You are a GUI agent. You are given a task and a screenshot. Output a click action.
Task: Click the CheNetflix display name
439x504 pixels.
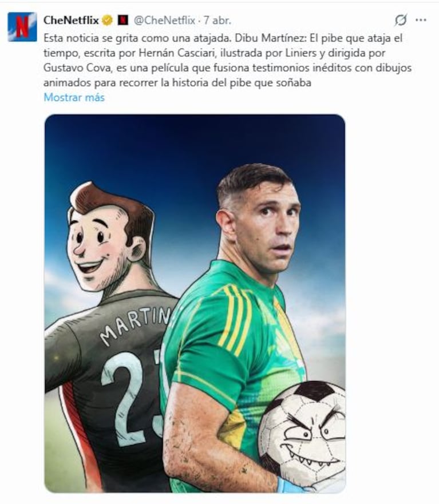point(71,20)
